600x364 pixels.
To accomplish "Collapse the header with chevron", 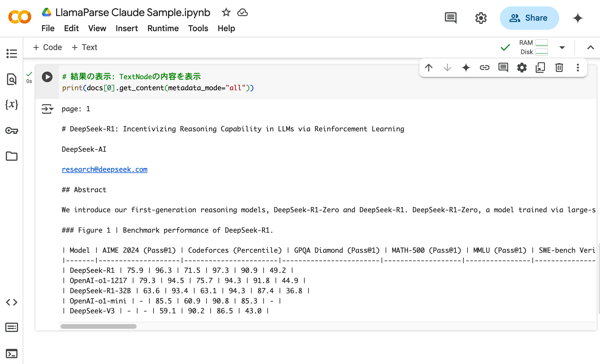I will click(x=590, y=47).
